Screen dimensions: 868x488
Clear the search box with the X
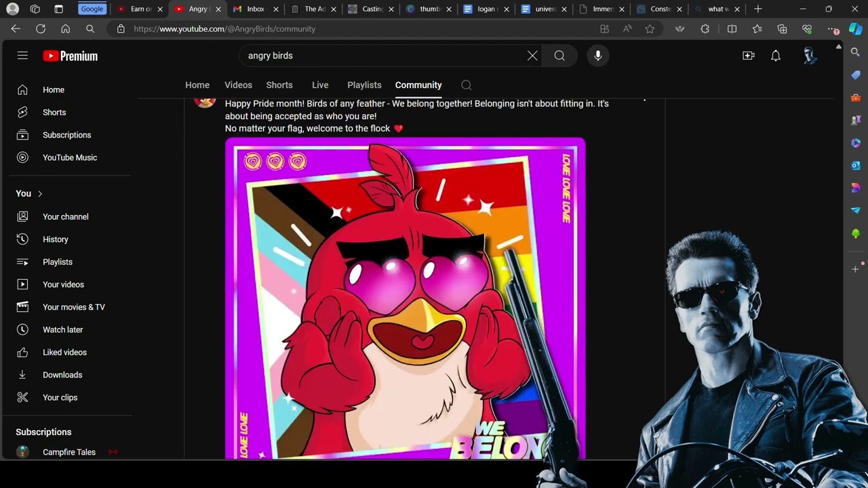[x=532, y=56]
